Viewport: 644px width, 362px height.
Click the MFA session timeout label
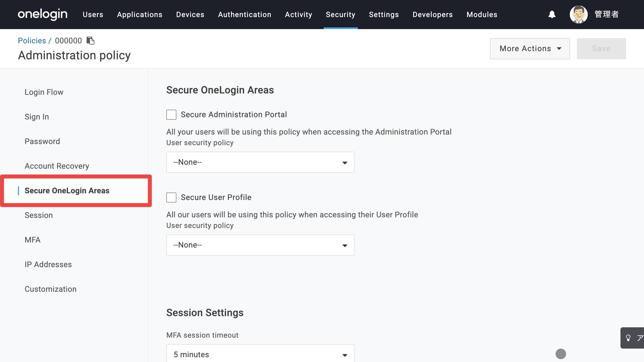[x=202, y=335]
